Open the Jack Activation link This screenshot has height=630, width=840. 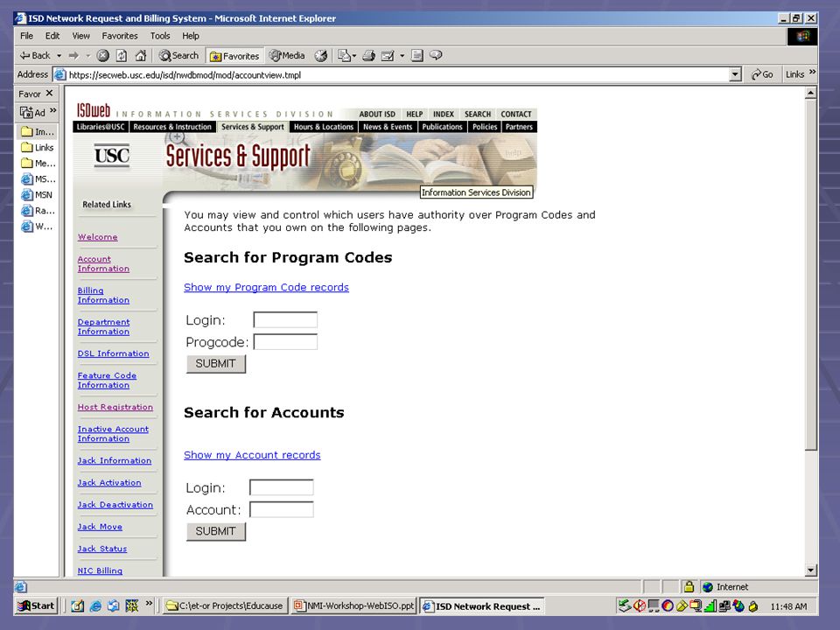tap(109, 483)
